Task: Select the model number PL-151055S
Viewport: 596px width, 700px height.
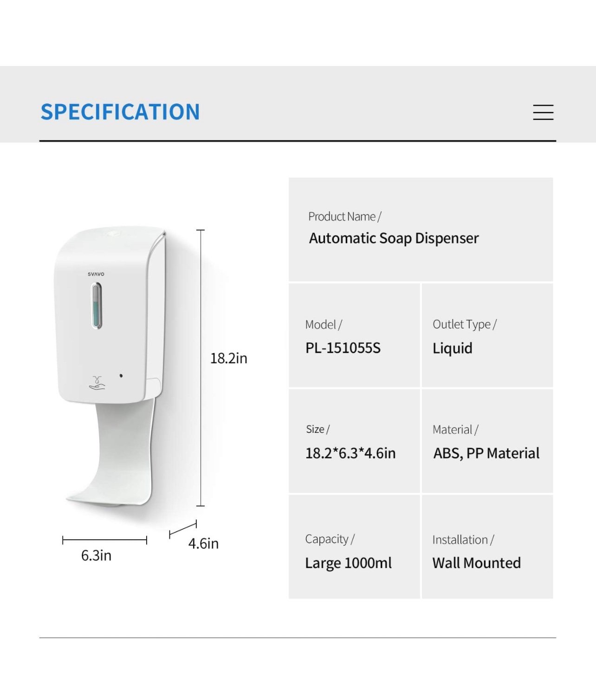Action: [x=343, y=348]
